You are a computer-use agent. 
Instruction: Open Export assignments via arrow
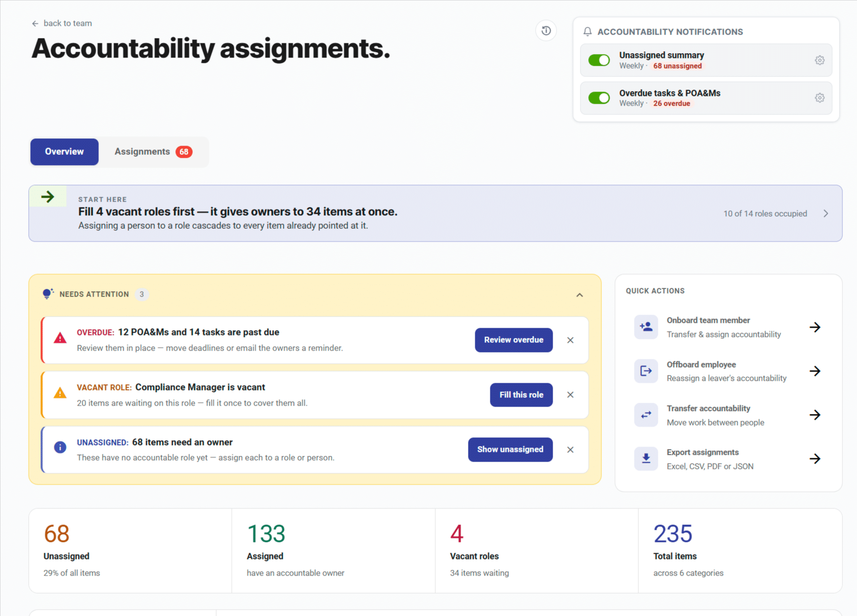[815, 459]
